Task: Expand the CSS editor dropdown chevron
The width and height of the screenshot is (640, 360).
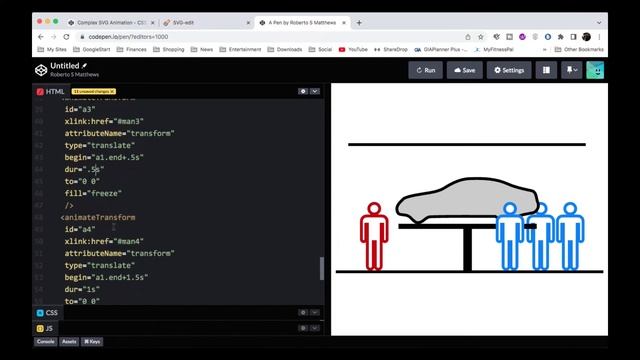Action: tap(315, 312)
